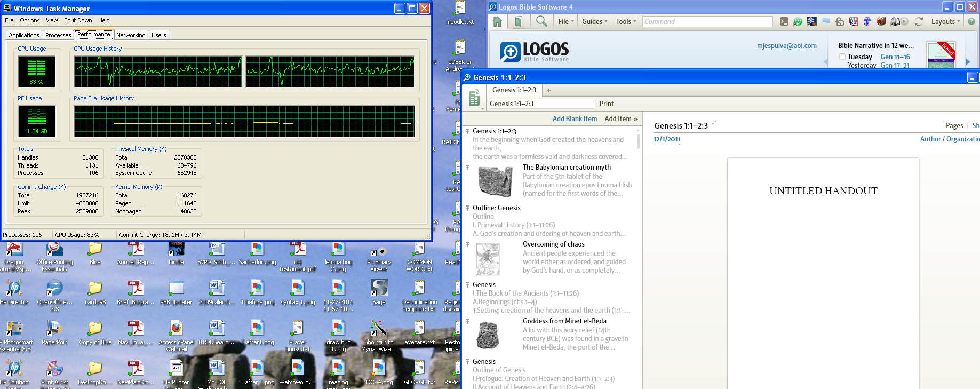
Task: Select the Genesis 1:1–2:3 document tab
Action: pos(514,90)
